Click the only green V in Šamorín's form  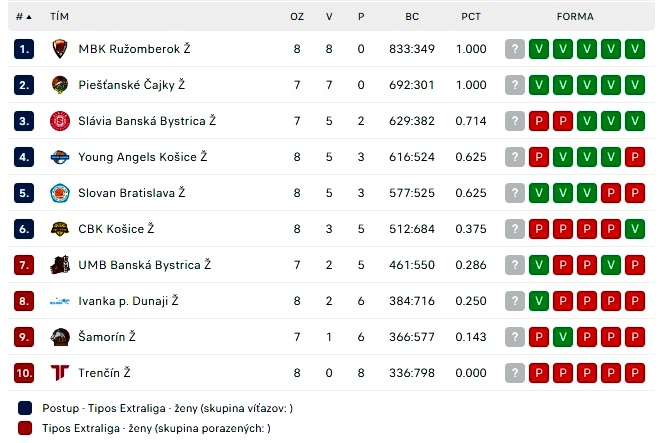pyautogui.click(x=563, y=337)
